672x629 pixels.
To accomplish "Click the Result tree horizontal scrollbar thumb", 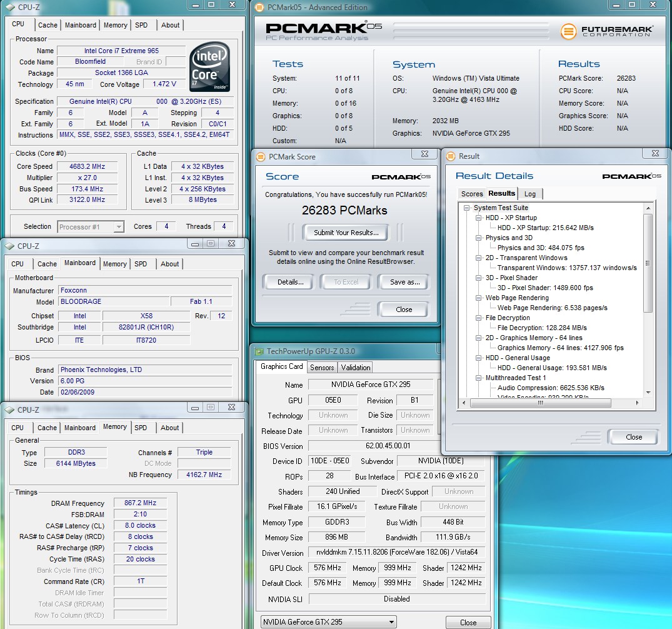I will 540,403.
